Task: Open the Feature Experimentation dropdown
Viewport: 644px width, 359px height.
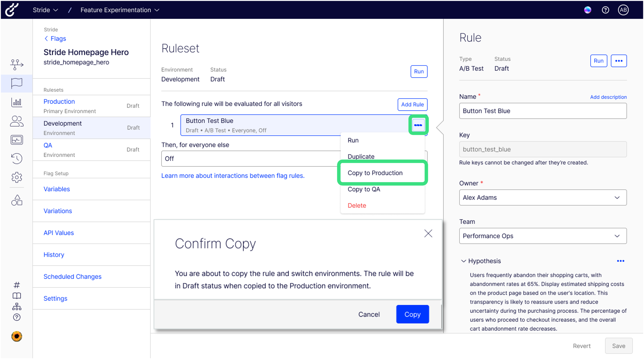Action: pos(119,10)
